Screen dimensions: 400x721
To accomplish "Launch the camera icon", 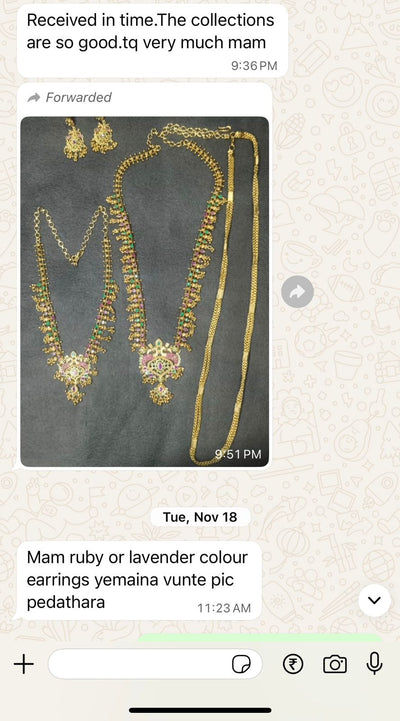I will click(x=335, y=664).
